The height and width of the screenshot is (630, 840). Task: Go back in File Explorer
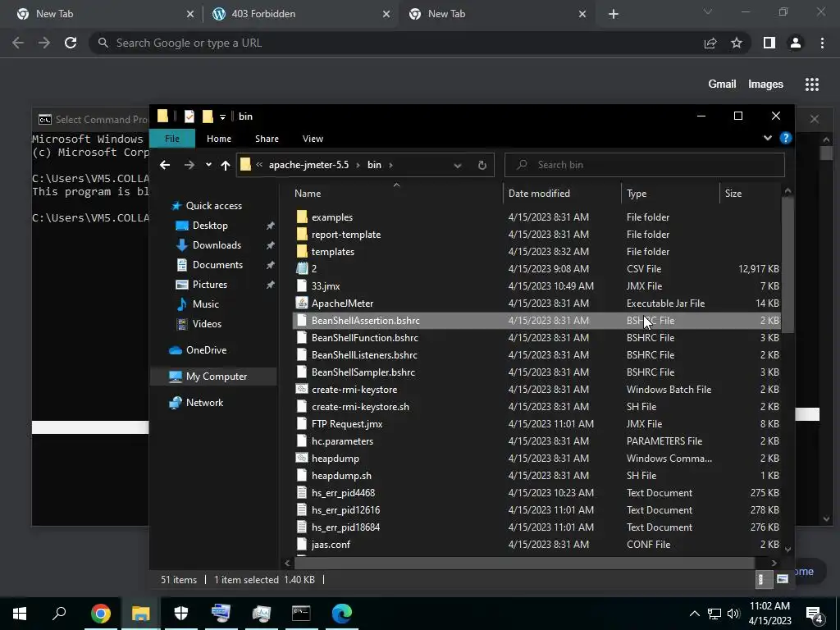(165, 165)
